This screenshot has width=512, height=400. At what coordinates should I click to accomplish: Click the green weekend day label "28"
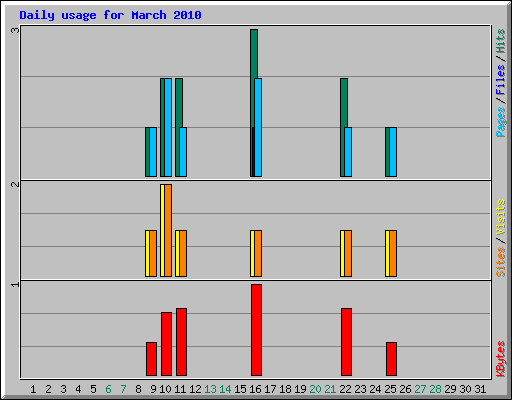click(x=435, y=389)
